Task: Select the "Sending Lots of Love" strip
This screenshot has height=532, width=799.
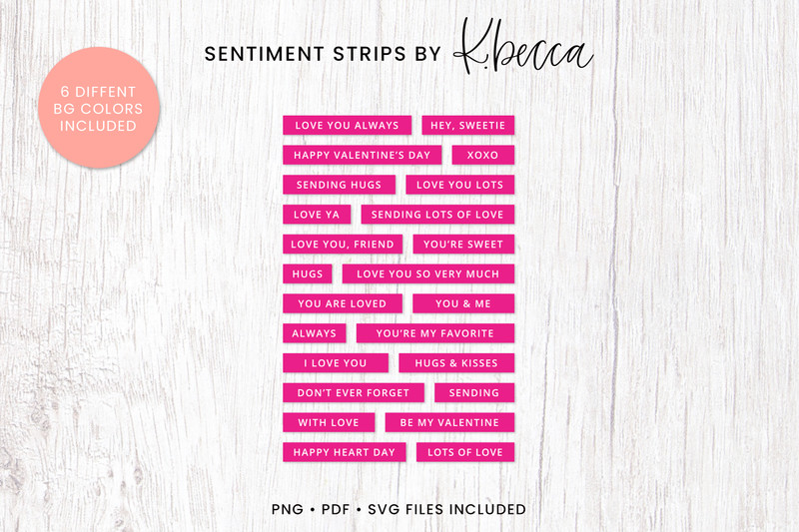Action: (437, 215)
